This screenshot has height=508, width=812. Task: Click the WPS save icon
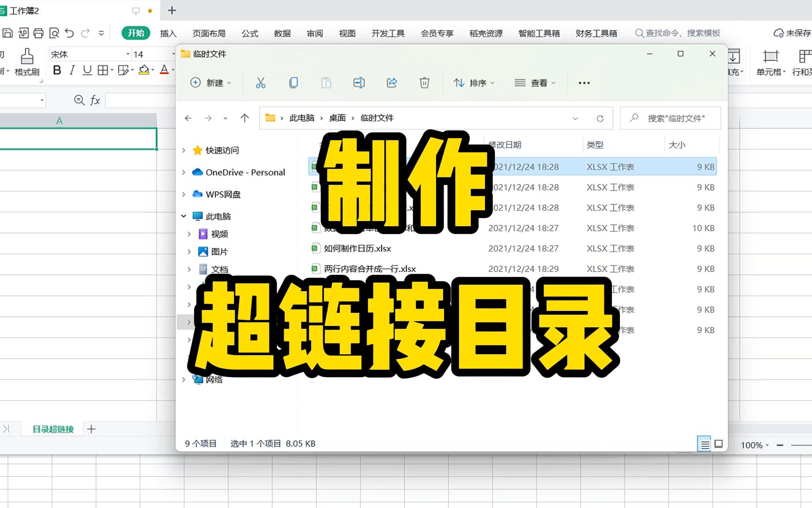[8, 33]
